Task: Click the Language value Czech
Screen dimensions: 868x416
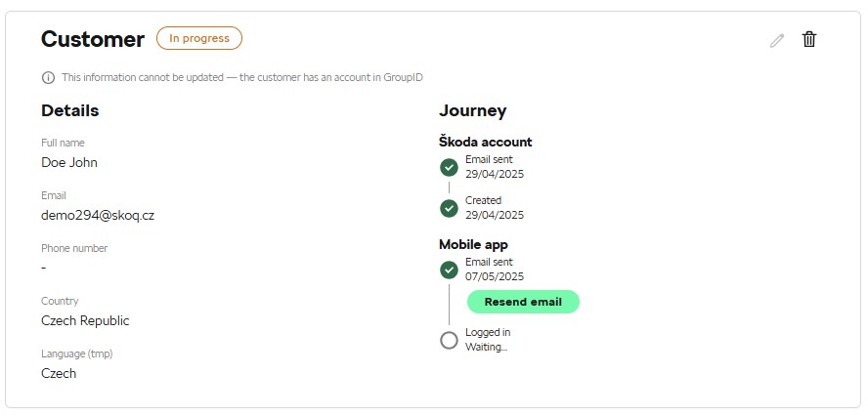Action: click(x=59, y=373)
